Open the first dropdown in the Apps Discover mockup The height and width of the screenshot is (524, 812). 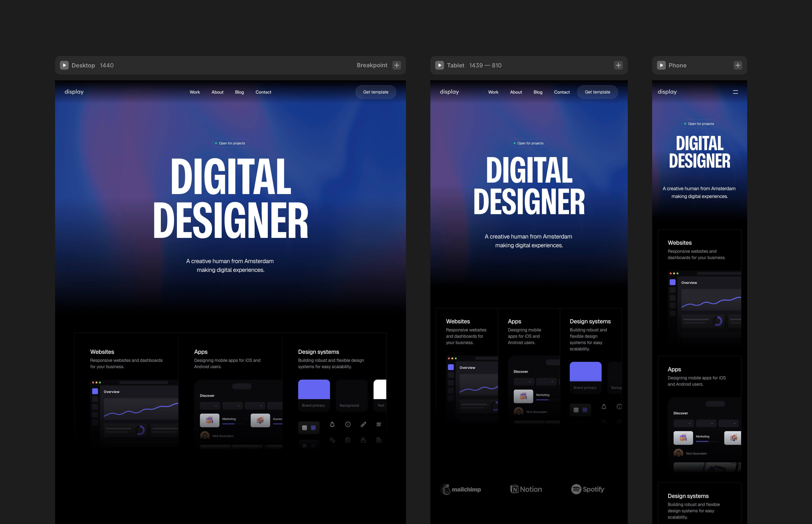(x=210, y=406)
